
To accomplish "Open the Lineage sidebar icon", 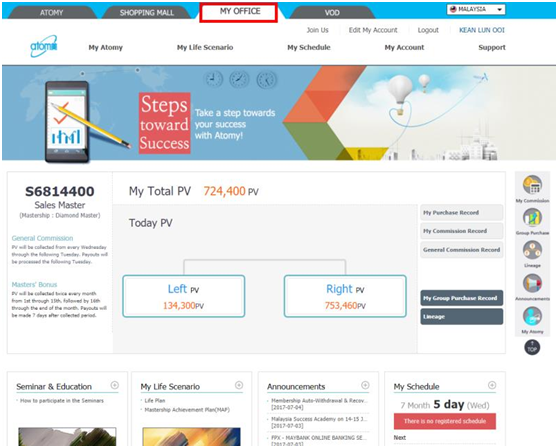I will 532,250.
